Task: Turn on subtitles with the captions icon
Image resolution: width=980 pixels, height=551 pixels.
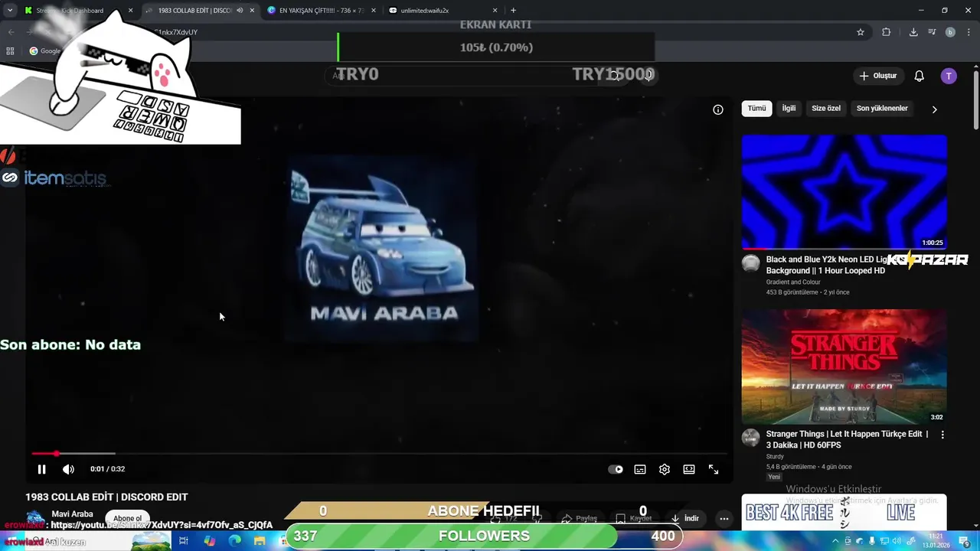Action: [x=640, y=469]
